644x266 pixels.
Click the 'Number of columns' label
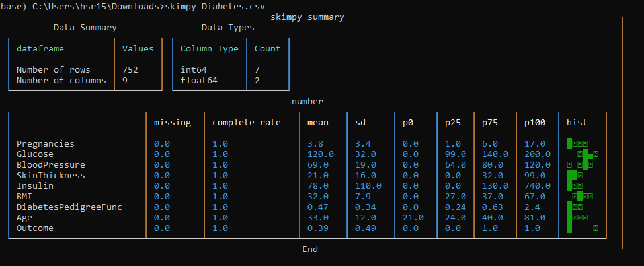(61, 81)
